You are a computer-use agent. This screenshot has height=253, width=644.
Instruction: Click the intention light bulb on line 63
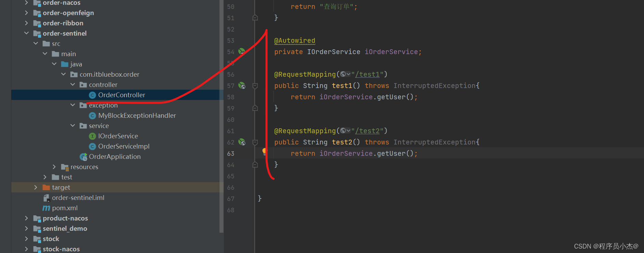[x=264, y=151]
